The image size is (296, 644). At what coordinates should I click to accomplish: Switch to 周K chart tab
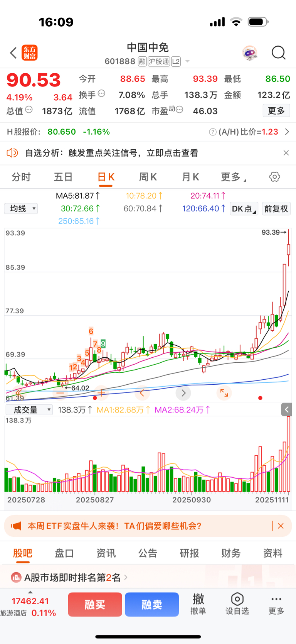tap(148, 177)
